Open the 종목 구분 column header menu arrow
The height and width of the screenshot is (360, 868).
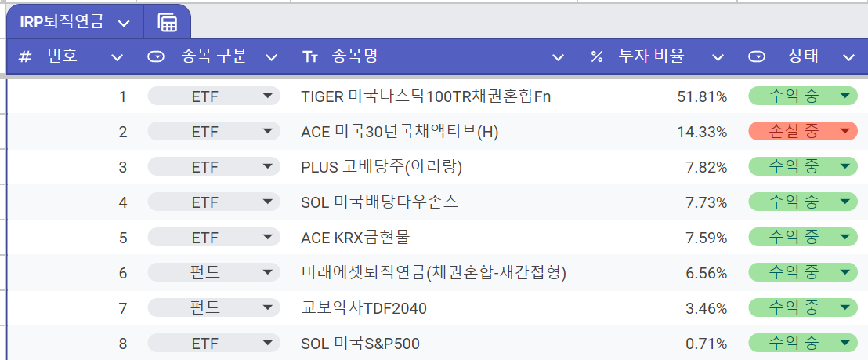271,57
